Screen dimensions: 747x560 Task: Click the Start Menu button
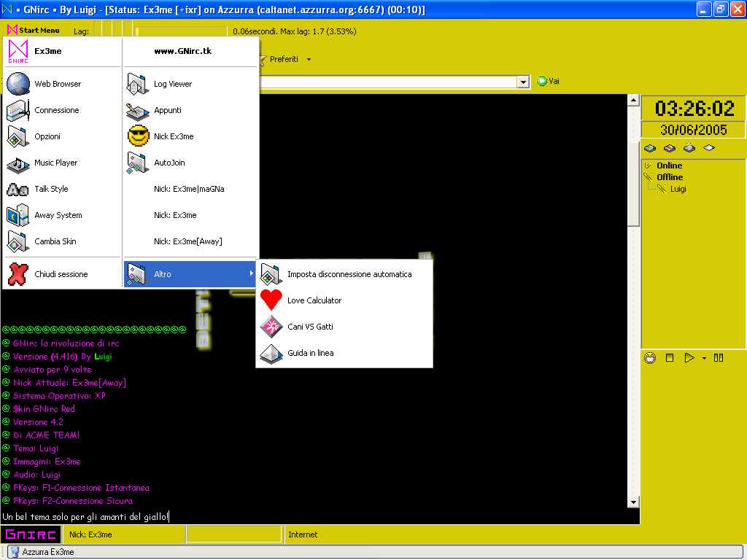[x=34, y=31]
